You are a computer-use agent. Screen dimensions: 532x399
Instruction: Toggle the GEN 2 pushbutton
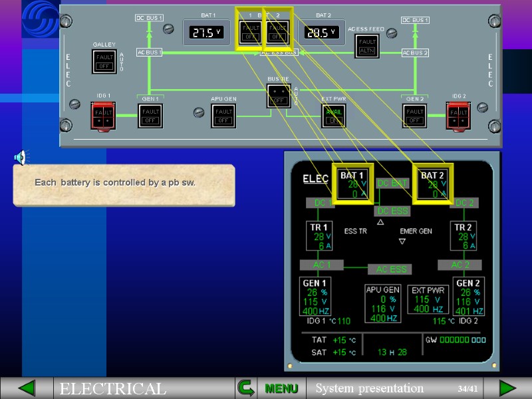point(414,115)
